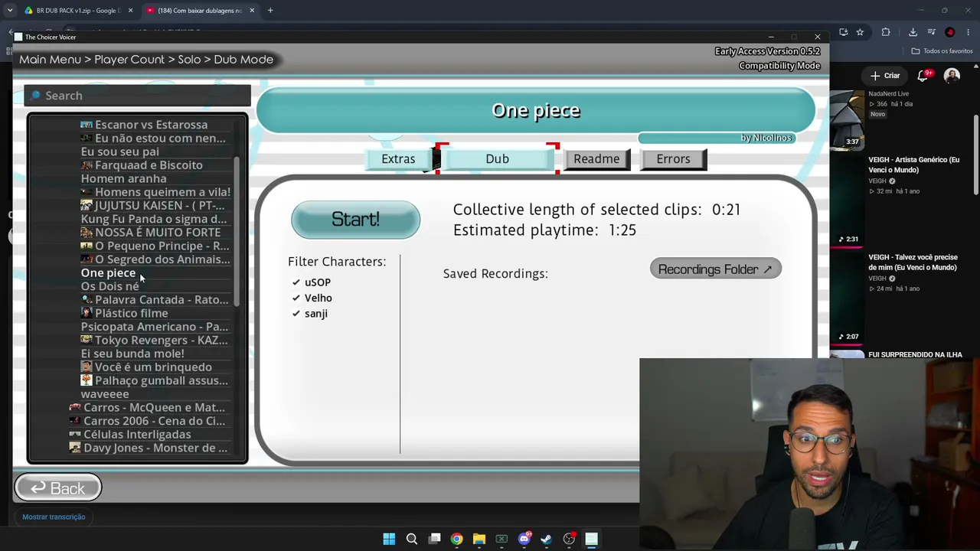The height and width of the screenshot is (551, 980).
Task: Open YouTube notifications bell
Action: coord(923,76)
